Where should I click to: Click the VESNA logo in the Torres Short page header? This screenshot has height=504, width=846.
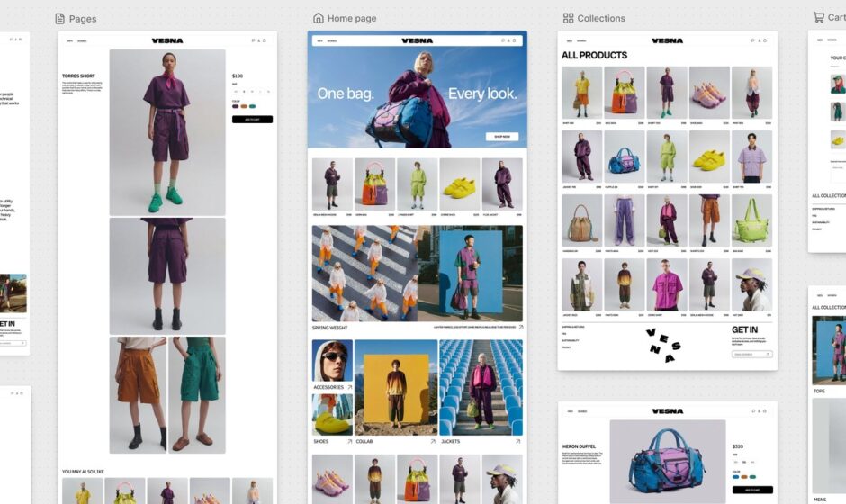tap(167, 41)
